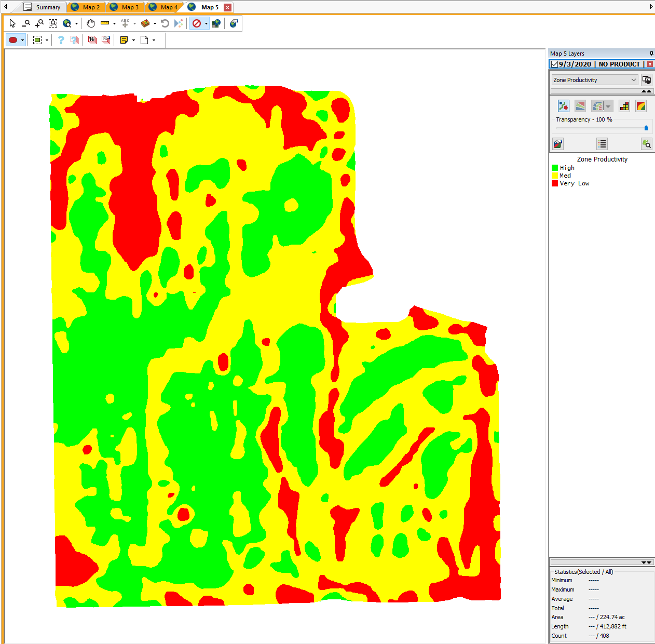
Task: Open the globe zoom options dropdown arrow
Action: 76,23
